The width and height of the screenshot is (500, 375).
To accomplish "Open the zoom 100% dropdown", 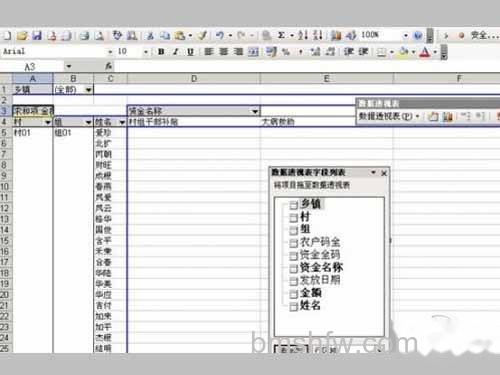I will coord(406,35).
